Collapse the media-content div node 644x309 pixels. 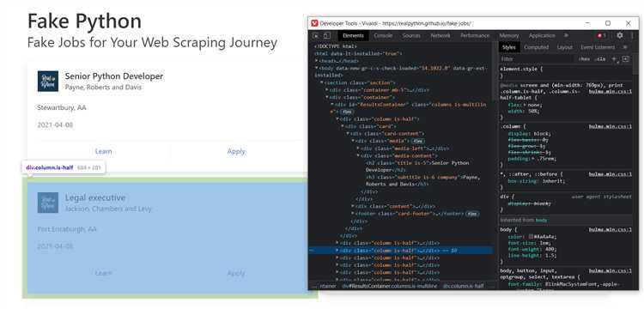click(358, 155)
